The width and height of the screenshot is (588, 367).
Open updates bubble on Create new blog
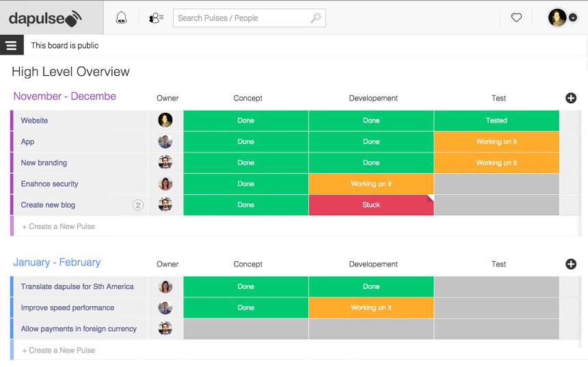pos(137,205)
